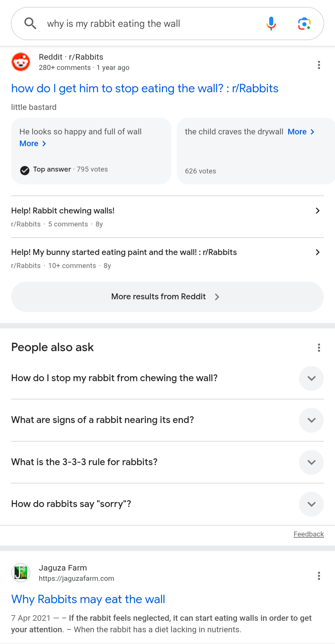The image size is (335, 644).
Task: Start voice search with microphone icon
Action: [x=271, y=24]
